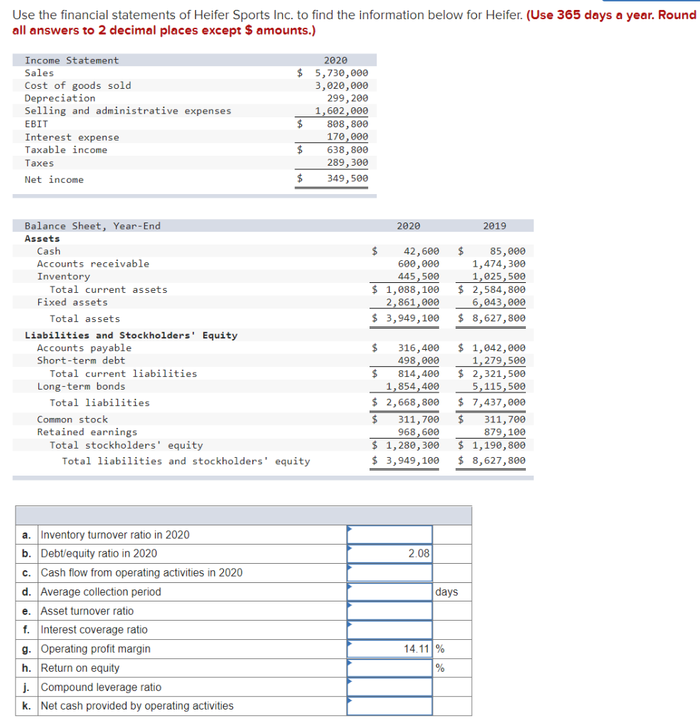Select the Return on equity answer field
The image size is (700, 728).
pos(390,668)
